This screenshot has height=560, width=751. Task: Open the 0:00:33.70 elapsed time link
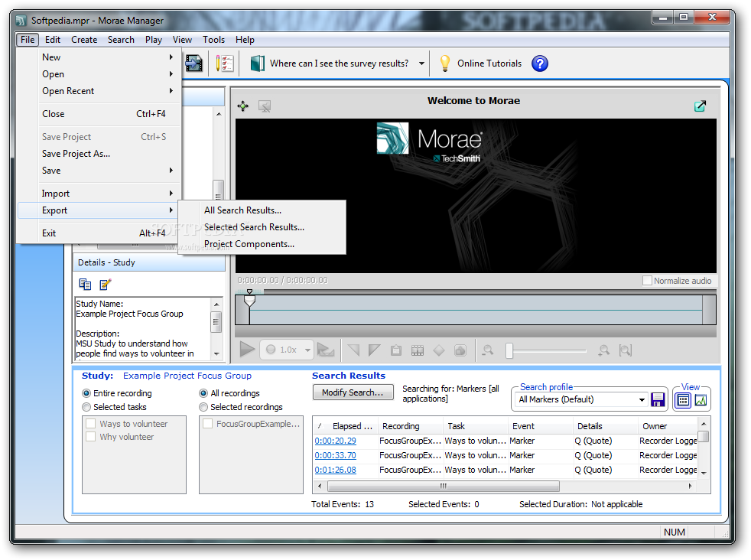pos(335,455)
